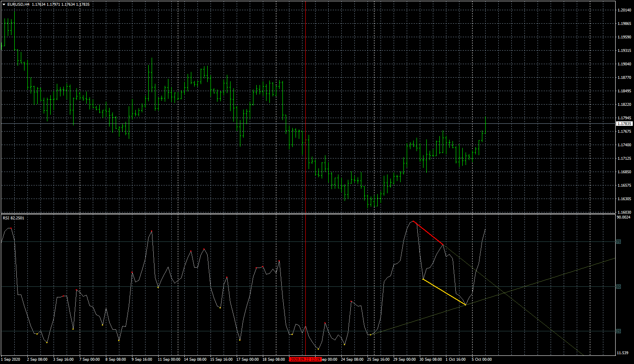Click the 18 Sep 08:00 time label
634x364 pixels.
(274, 360)
